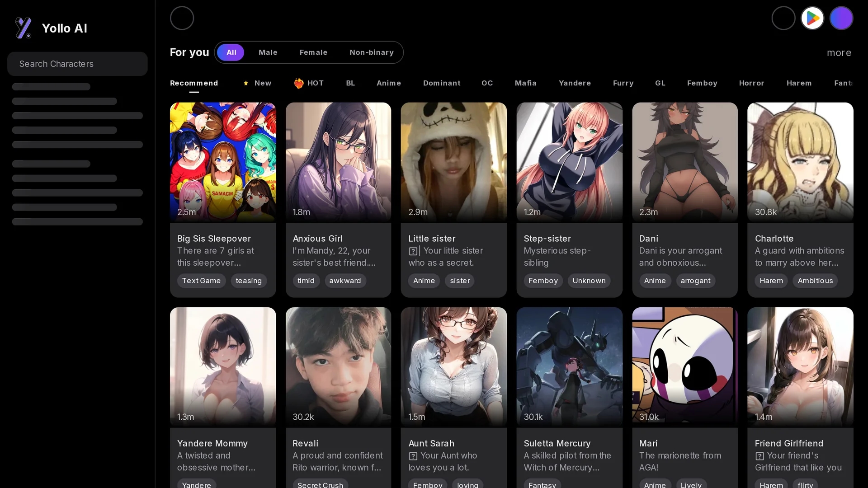Click the awkward tag
Viewport: 868px width, 488px height.
tap(345, 281)
